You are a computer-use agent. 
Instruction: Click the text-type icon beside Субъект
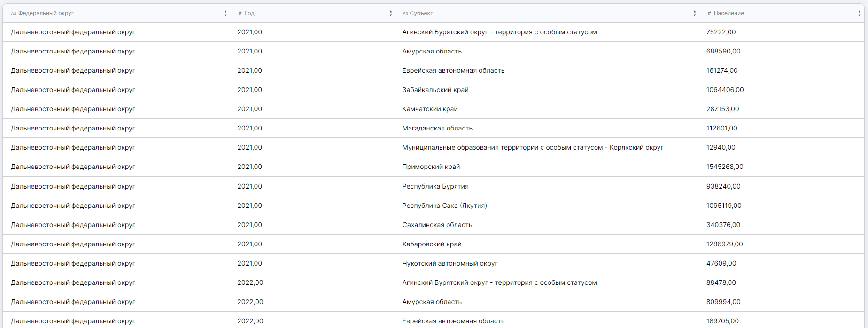tap(405, 14)
